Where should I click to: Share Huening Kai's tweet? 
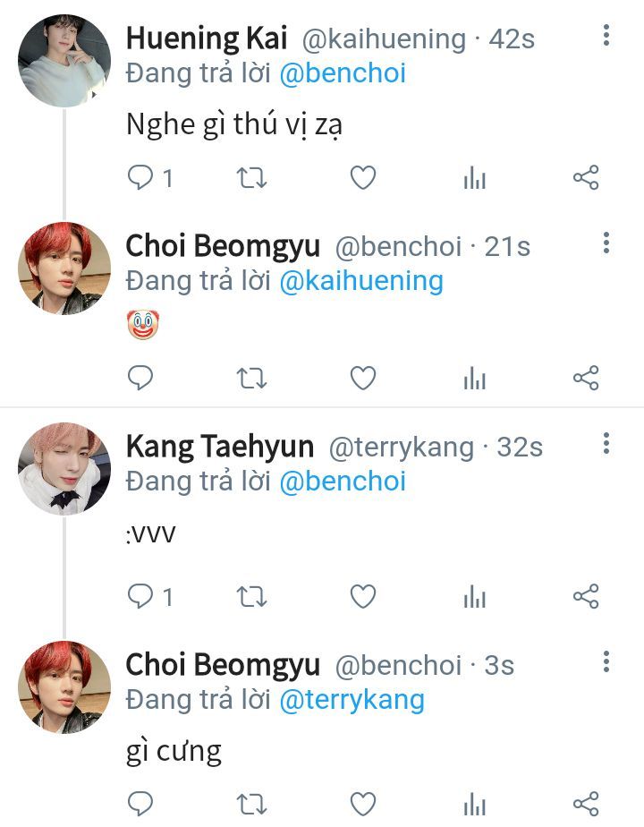585,178
